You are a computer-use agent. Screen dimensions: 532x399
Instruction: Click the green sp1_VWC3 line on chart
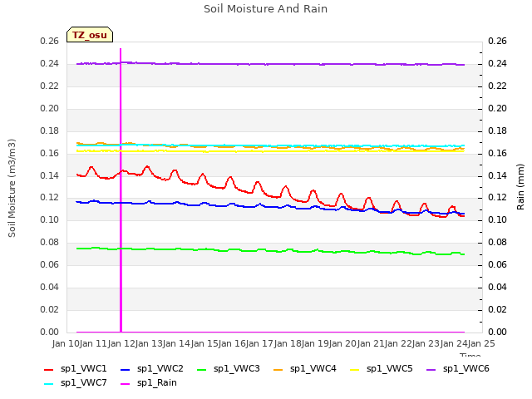[272, 251]
